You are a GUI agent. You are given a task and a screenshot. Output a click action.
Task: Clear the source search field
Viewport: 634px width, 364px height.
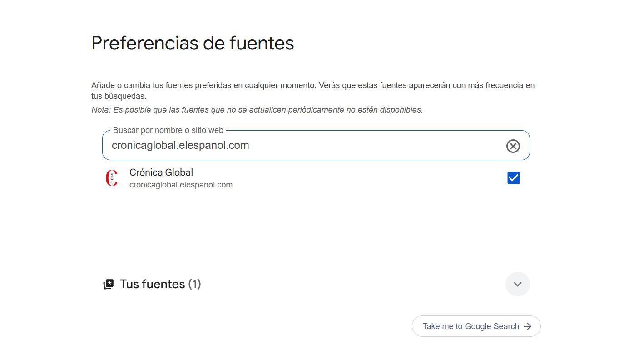(x=513, y=146)
